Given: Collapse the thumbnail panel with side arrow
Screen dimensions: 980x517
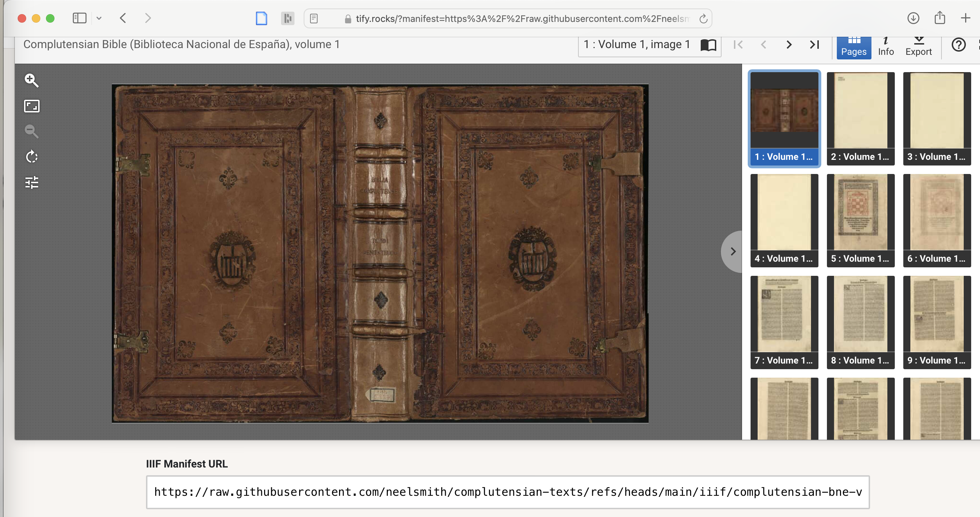Looking at the screenshot, I should click(732, 251).
